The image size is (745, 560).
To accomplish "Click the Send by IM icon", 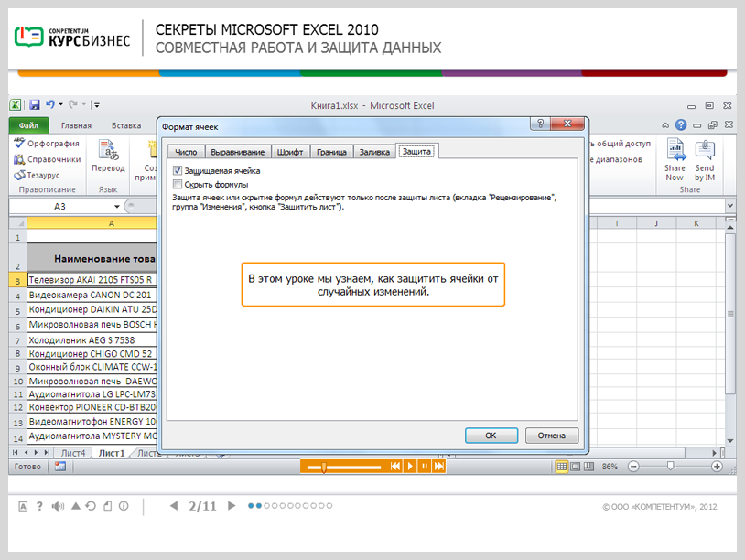I will click(x=705, y=159).
